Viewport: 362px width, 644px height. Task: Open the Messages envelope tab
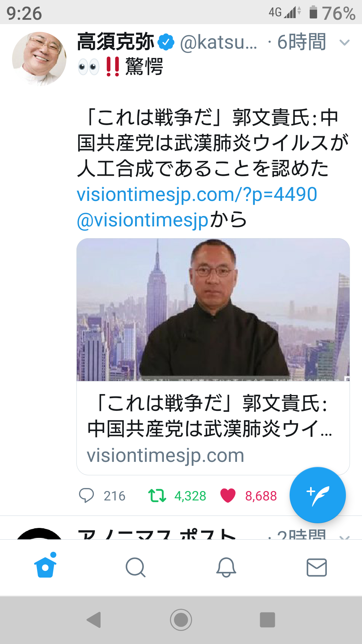[317, 567]
